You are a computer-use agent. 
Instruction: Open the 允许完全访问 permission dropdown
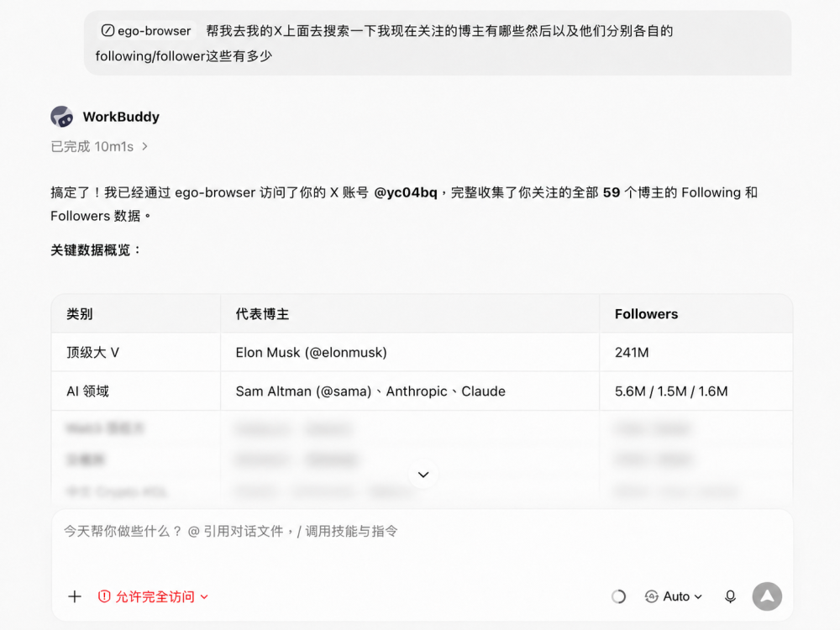[x=153, y=596]
